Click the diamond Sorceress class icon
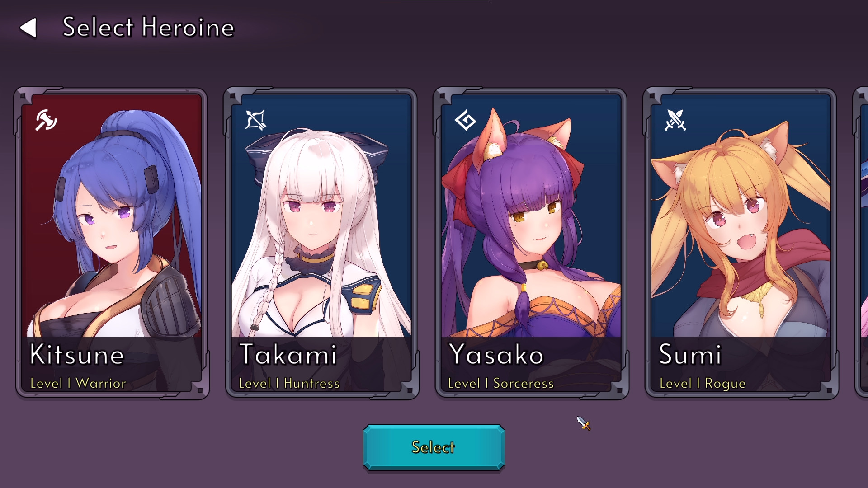The width and height of the screenshot is (868, 488). 465,121
